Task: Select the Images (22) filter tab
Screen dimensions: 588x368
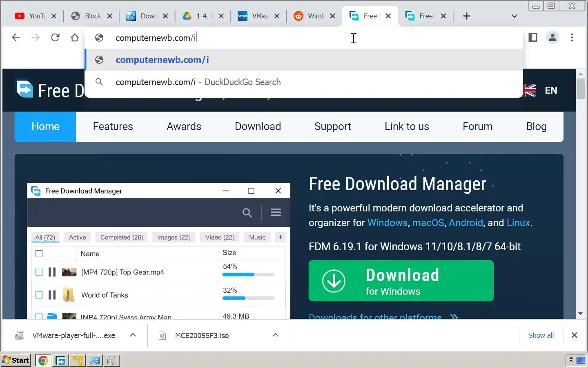Action: [174, 237]
